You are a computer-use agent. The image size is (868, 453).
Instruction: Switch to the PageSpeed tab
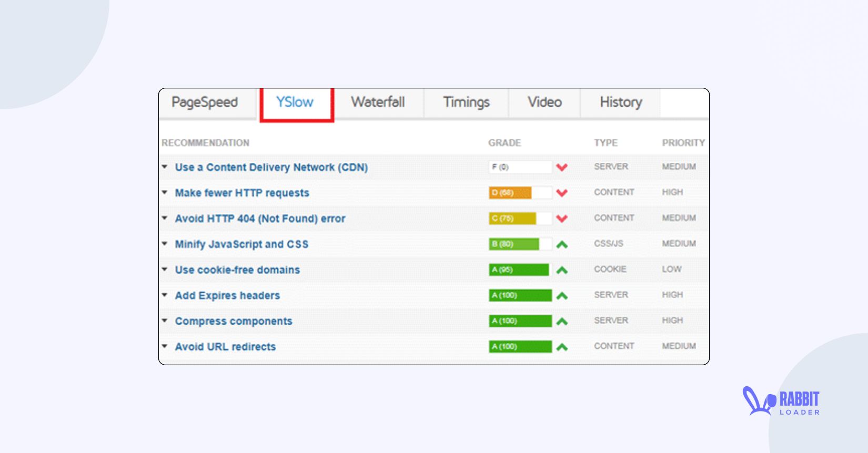point(205,102)
